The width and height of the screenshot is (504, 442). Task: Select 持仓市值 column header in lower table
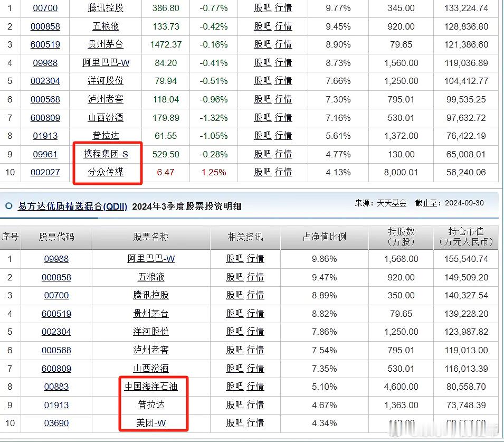point(466,237)
